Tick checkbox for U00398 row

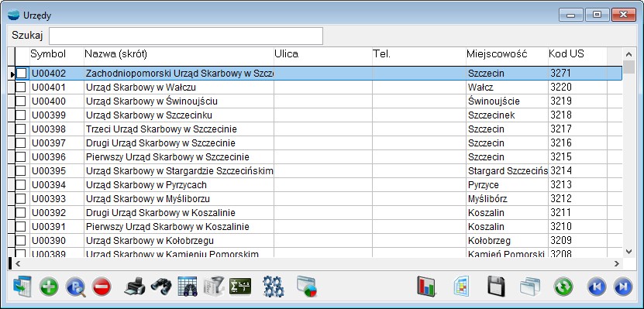click(21, 129)
